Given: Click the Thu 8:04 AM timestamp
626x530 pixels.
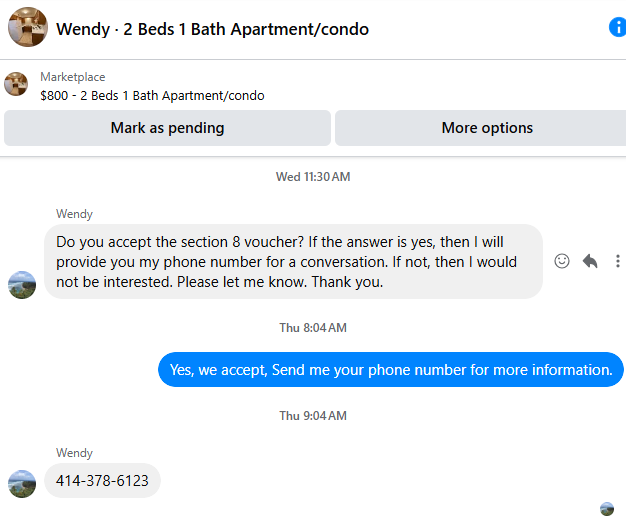Looking at the screenshot, I should pyautogui.click(x=313, y=328).
